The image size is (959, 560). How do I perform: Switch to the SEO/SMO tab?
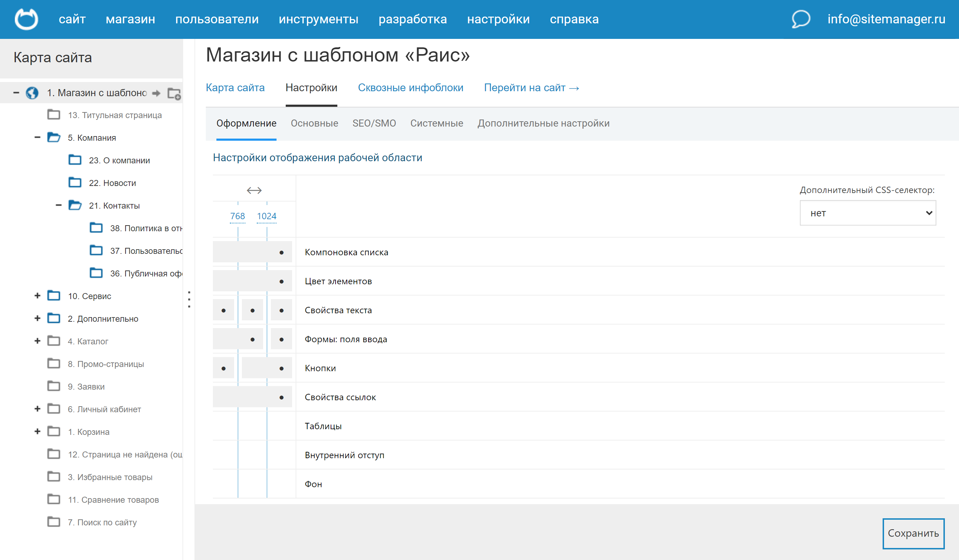pos(374,123)
